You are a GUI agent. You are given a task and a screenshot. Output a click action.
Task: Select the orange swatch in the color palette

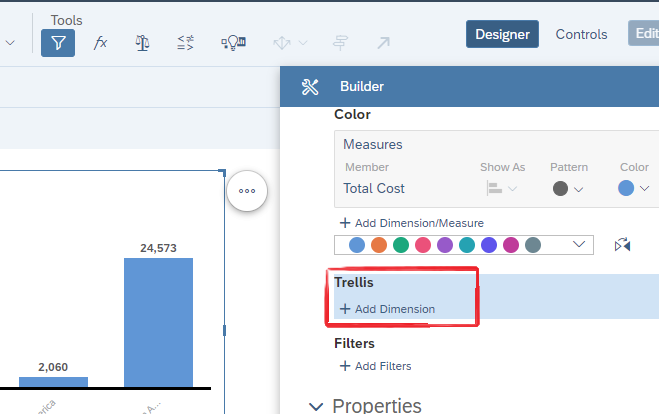tap(378, 245)
